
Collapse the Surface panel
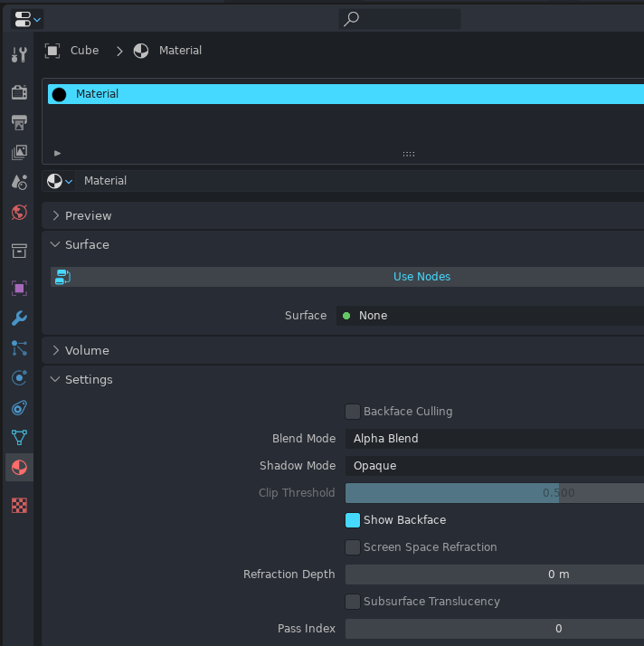click(343, 244)
